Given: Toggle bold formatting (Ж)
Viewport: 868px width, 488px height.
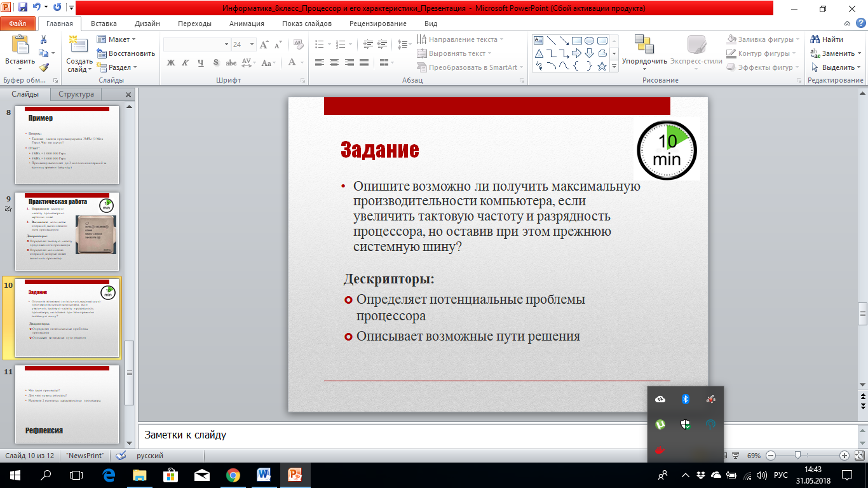Looking at the screenshot, I should pos(170,62).
